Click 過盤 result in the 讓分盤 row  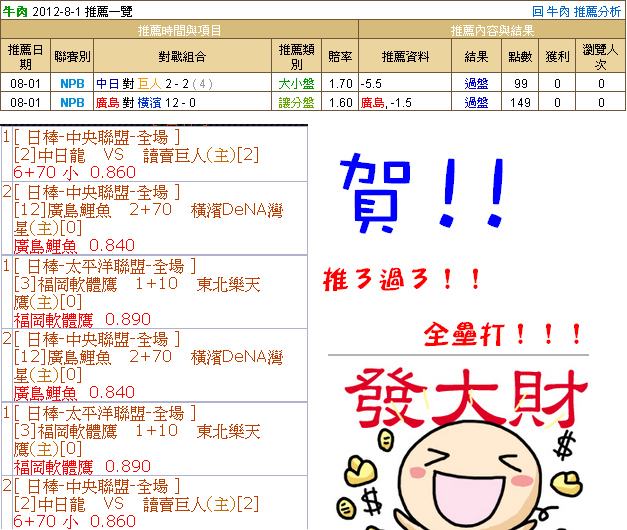[476, 103]
